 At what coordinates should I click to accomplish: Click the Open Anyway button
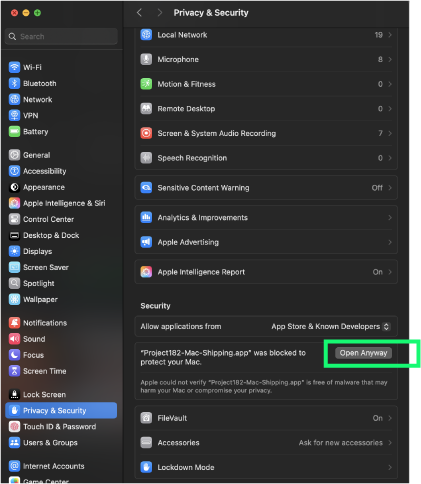click(363, 353)
